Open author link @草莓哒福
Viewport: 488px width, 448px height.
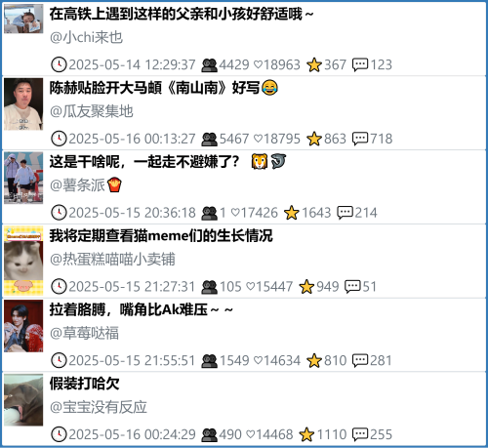pyautogui.click(x=84, y=333)
